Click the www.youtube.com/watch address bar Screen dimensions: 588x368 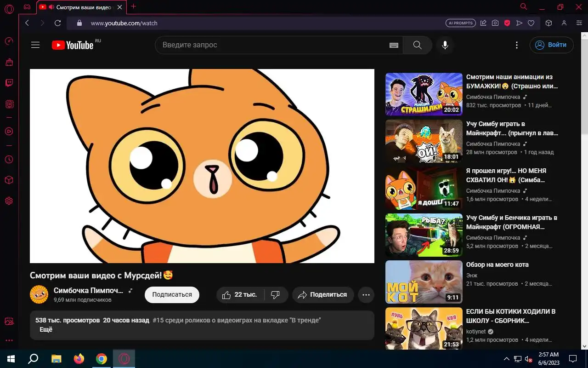coord(124,23)
